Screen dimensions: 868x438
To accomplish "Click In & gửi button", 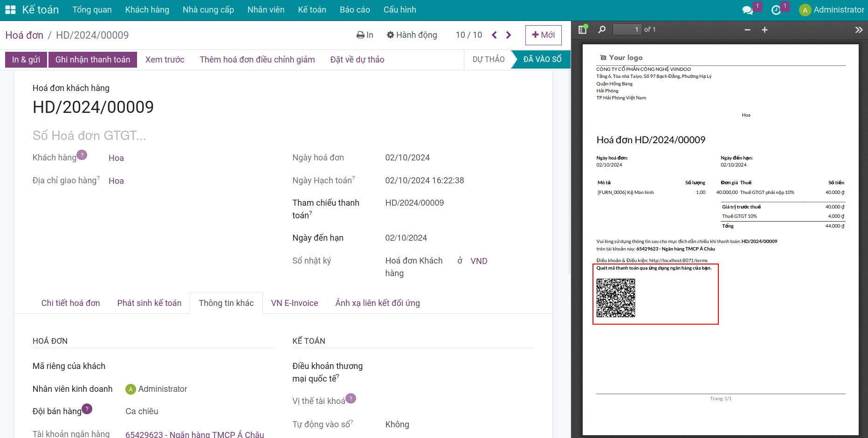I will 26,60.
